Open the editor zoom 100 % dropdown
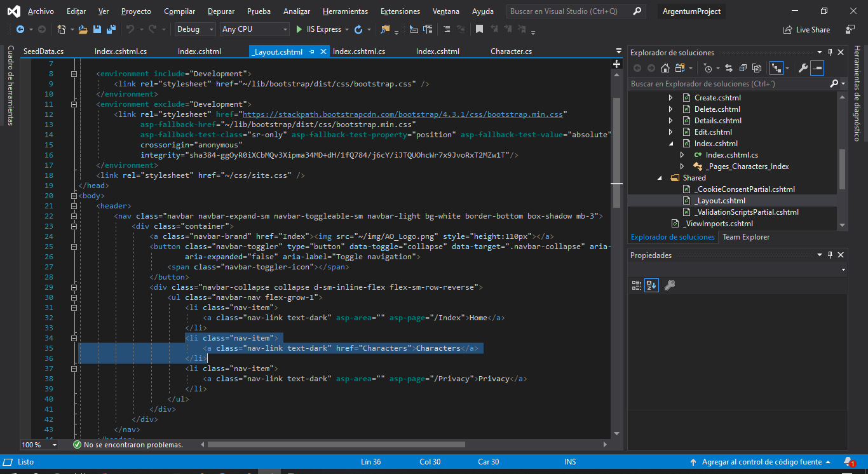The width and height of the screenshot is (868, 474). coord(53,445)
